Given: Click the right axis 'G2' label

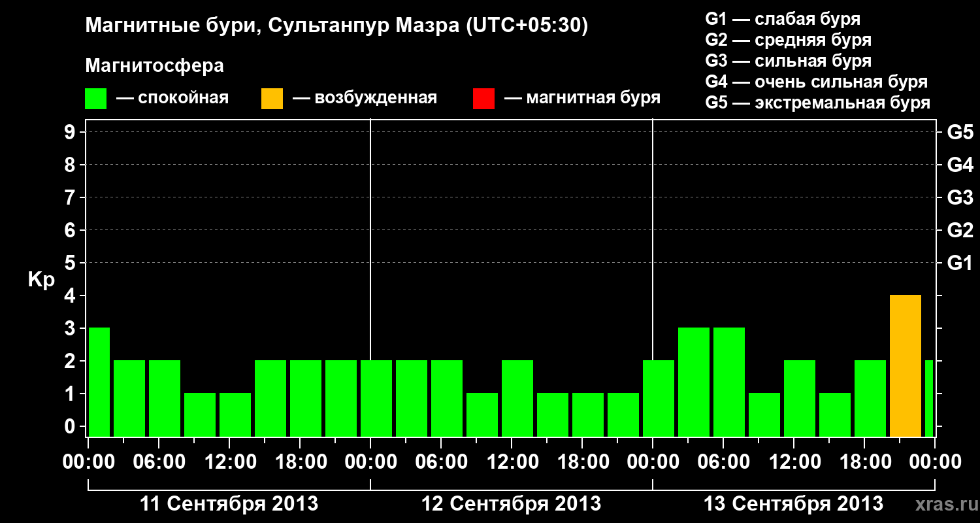Looking at the screenshot, I should (960, 231).
